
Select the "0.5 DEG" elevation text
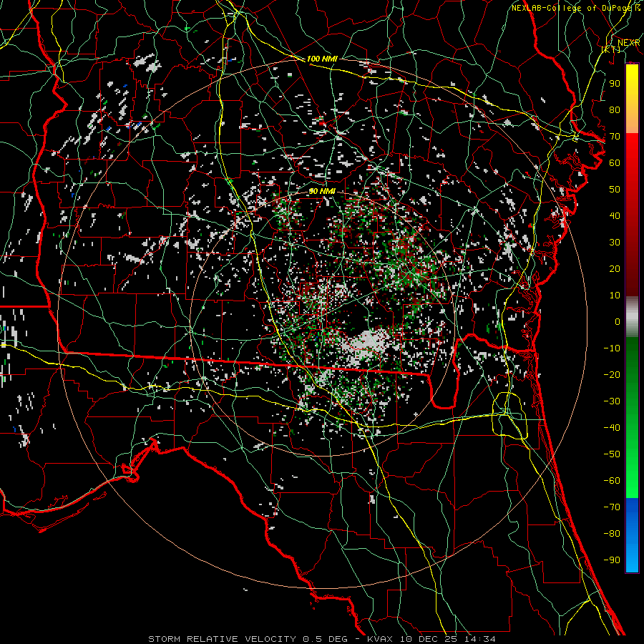coord(326,639)
